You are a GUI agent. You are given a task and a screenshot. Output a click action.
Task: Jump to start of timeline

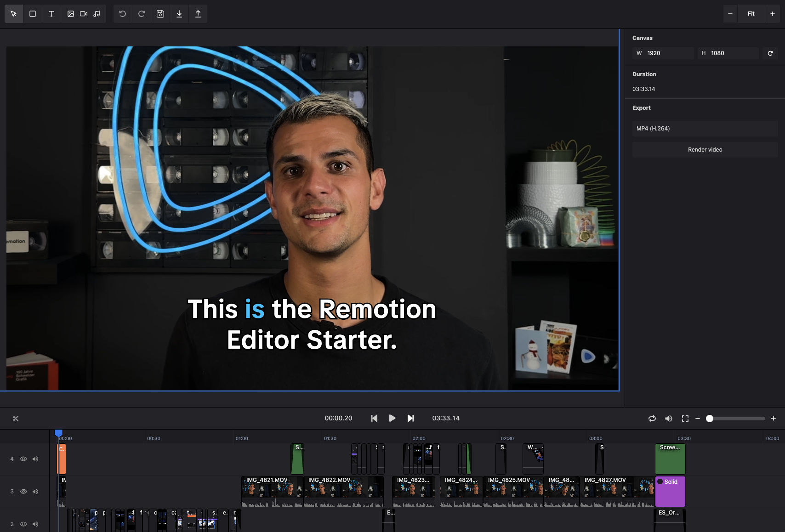point(374,418)
